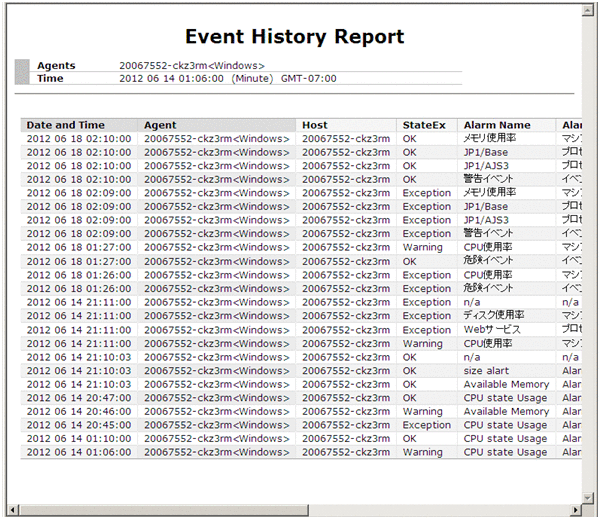Click the size alart alarm cell
Viewport: 601px width, 519px height.
coord(488,371)
